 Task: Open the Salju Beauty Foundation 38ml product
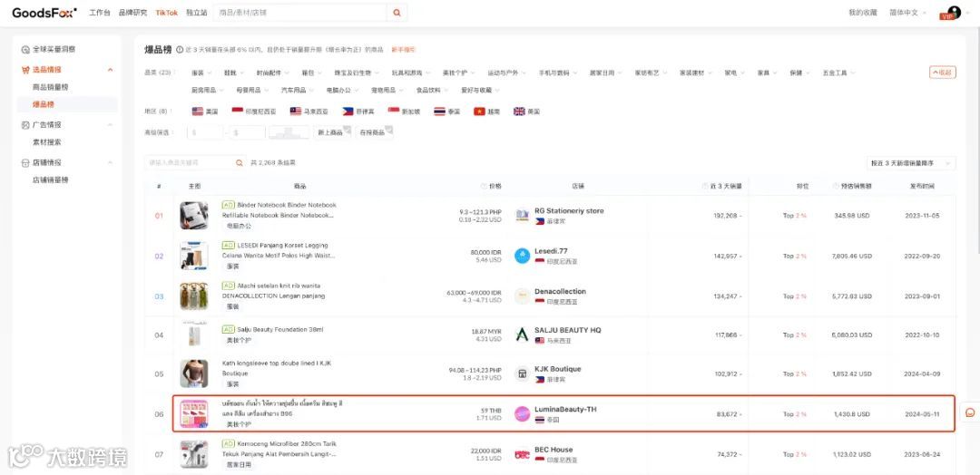coord(280,329)
